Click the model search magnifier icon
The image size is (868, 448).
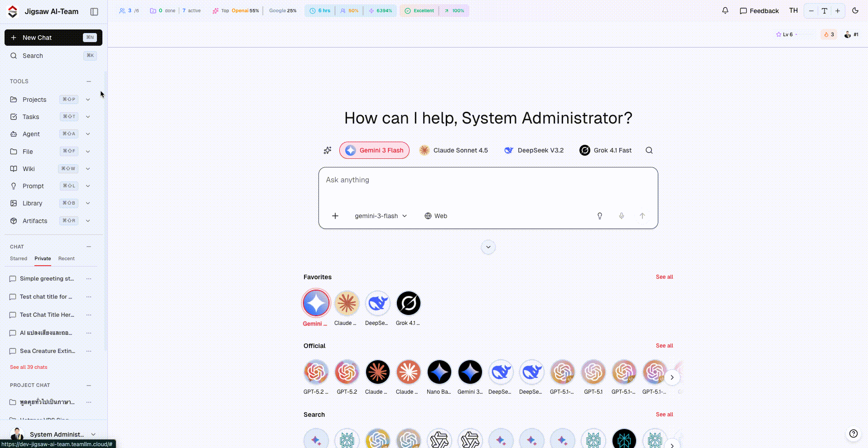pyautogui.click(x=649, y=150)
